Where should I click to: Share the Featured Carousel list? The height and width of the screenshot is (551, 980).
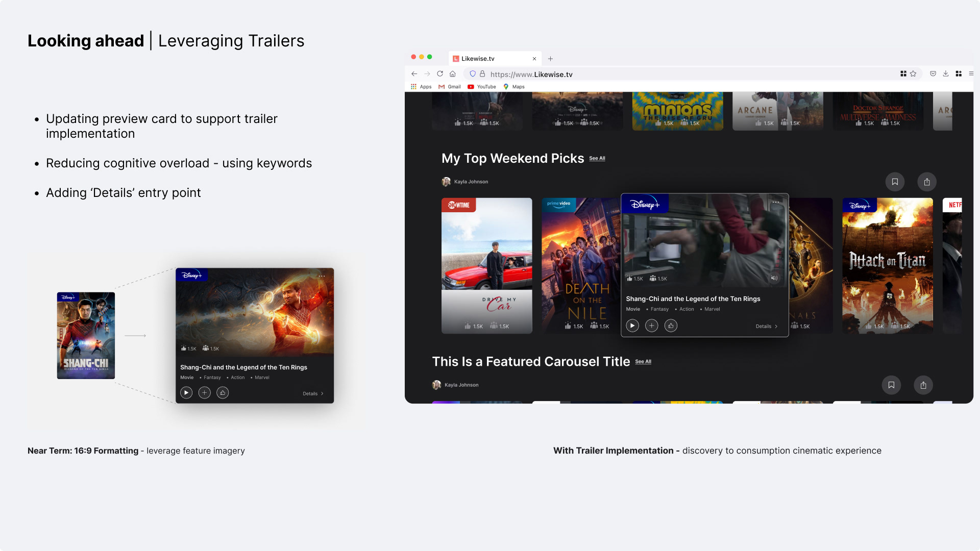pyautogui.click(x=923, y=385)
